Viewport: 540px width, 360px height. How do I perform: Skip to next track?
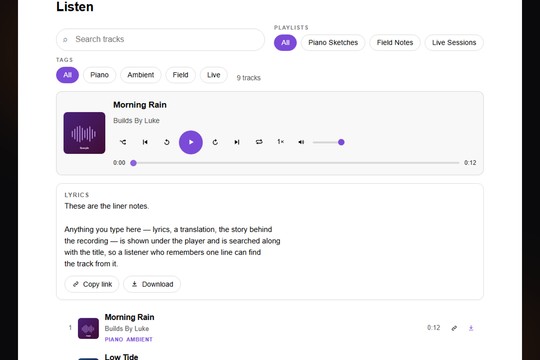[237, 142]
